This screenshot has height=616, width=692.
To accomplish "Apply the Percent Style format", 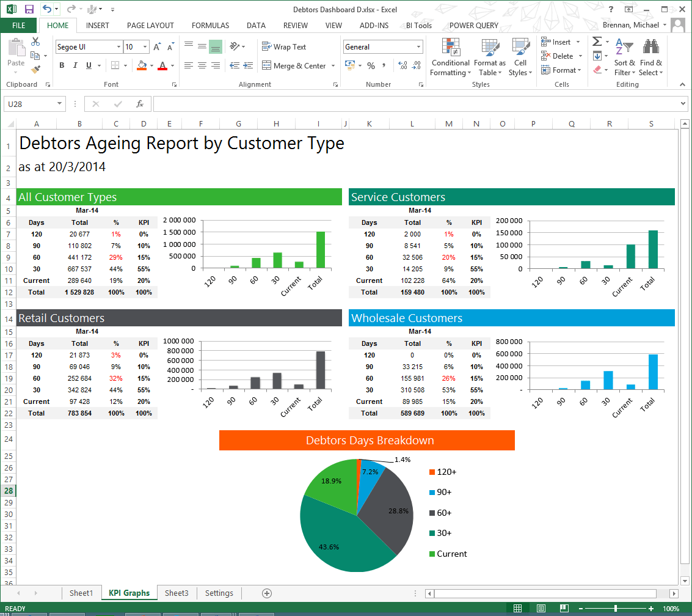I will [x=371, y=65].
